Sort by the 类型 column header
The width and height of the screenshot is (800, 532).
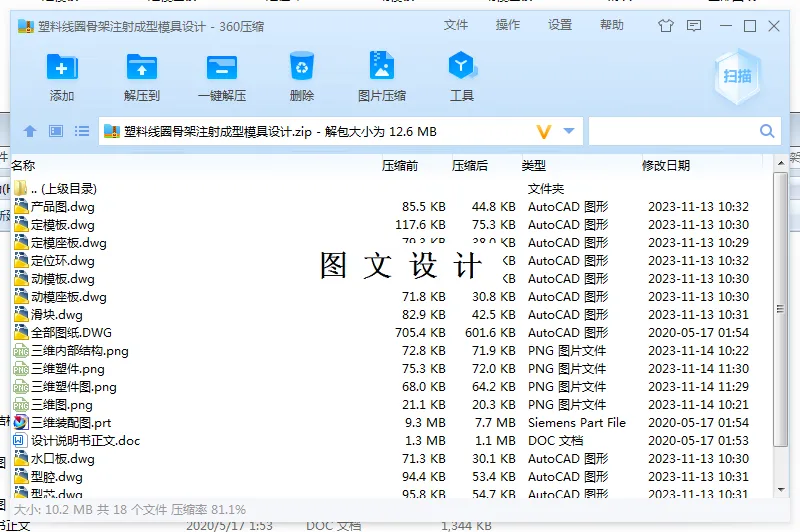[x=534, y=165]
